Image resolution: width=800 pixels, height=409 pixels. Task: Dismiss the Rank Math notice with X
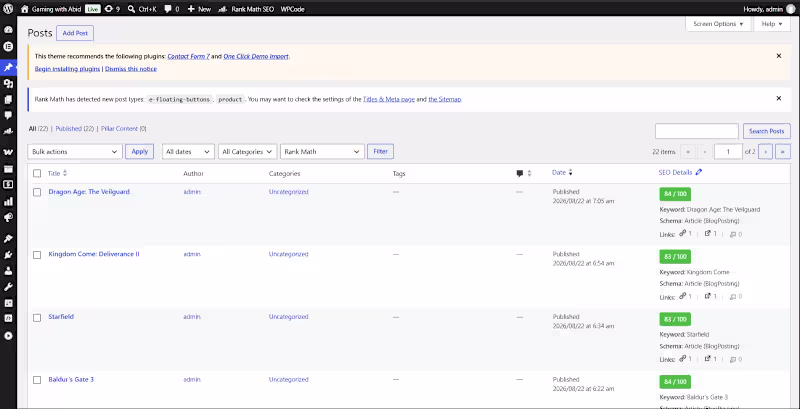pyautogui.click(x=779, y=98)
